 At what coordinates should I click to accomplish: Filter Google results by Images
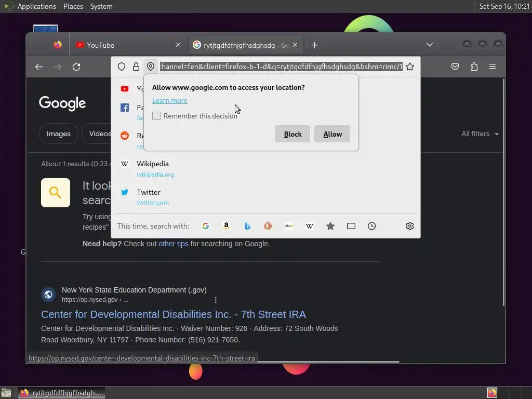(x=58, y=134)
